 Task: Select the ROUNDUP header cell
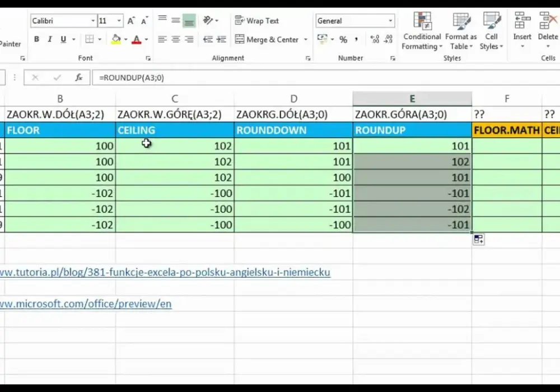pyautogui.click(x=412, y=130)
